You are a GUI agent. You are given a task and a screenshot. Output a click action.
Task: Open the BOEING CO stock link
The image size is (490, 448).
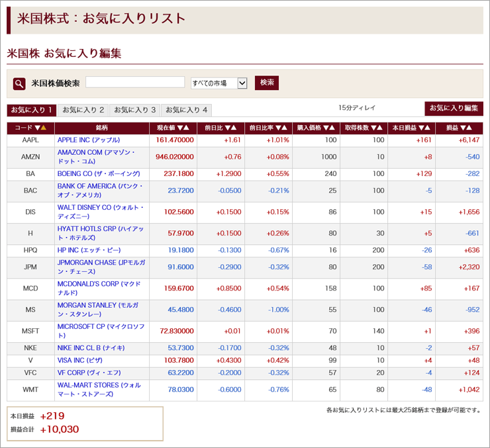[x=99, y=173]
